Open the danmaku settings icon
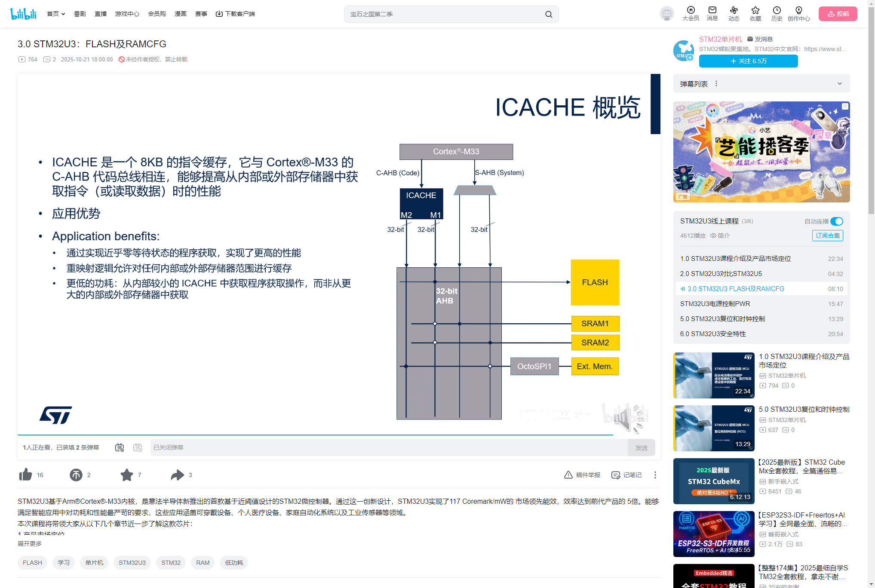This screenshot has width=875, height=588. point(138,447)
